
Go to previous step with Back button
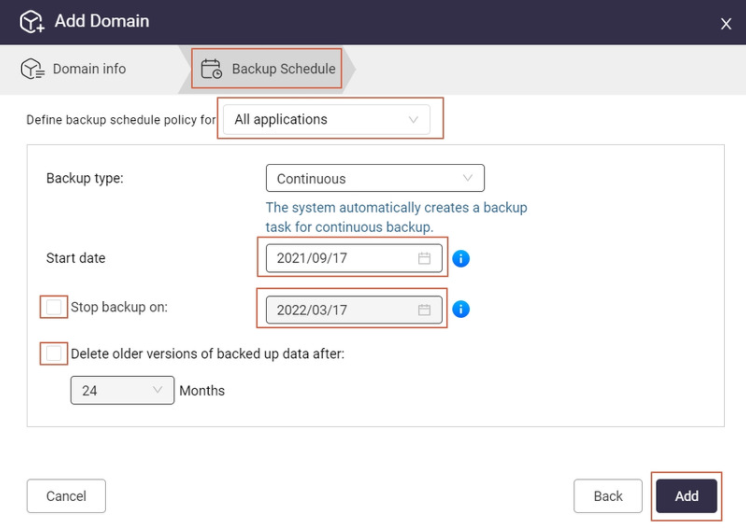[607, 496]
